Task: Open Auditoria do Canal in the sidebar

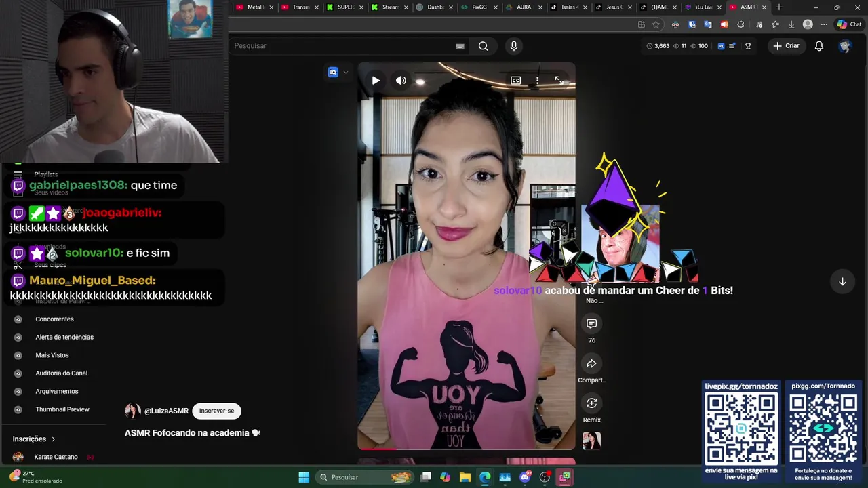Action: (61, 373)
